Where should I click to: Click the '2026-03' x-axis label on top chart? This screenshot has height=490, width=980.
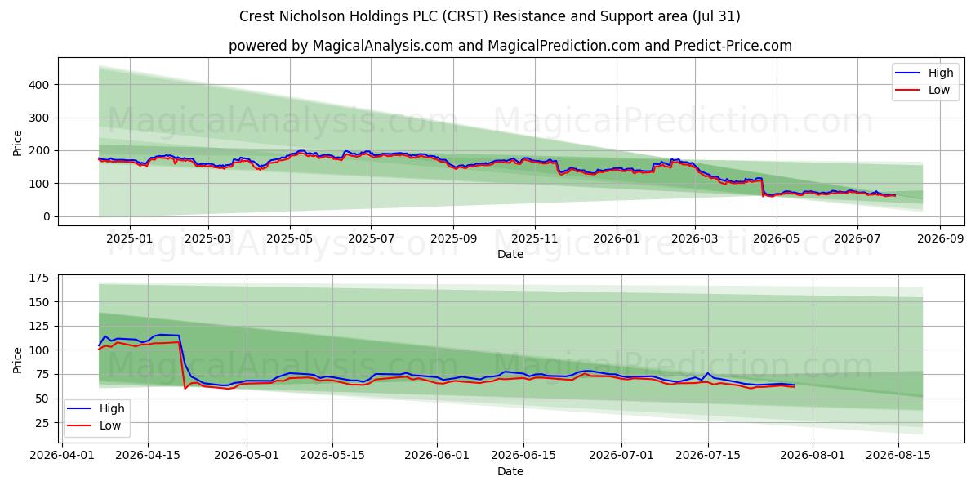(695, 238)
